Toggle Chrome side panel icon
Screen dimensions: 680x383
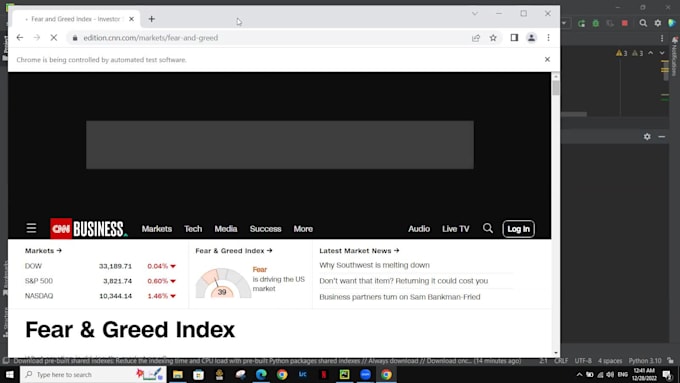pyautogui.click(x=514, y=38)
